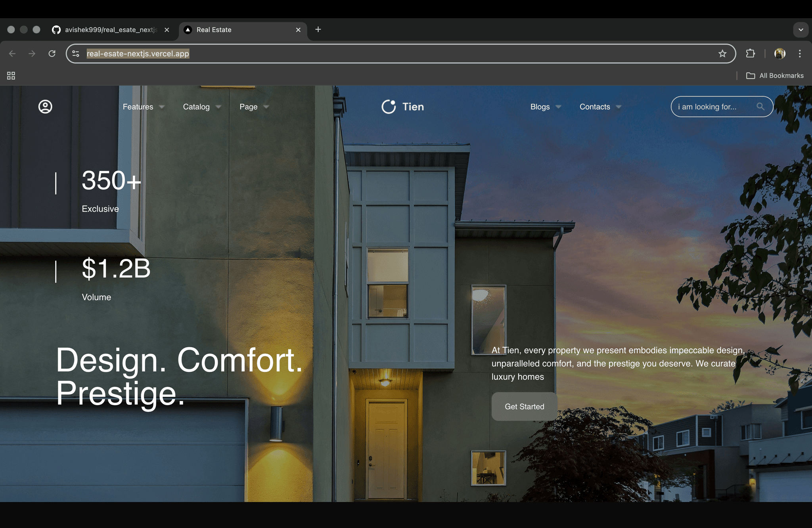Click the search magnifier icon
The image size is (812, 528).
[760, 106]
